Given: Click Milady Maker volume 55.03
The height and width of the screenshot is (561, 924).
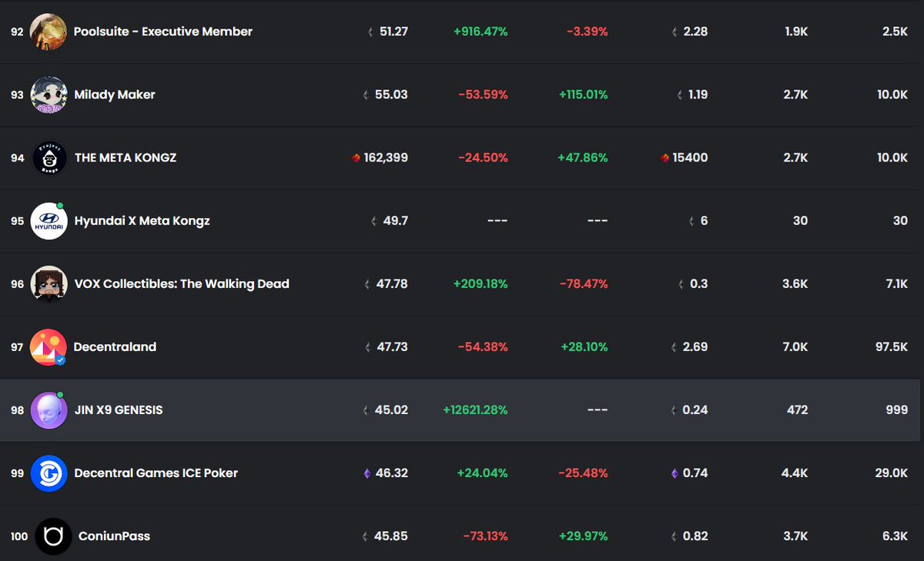Looking at the screenshot, I should tap(391, 95).
